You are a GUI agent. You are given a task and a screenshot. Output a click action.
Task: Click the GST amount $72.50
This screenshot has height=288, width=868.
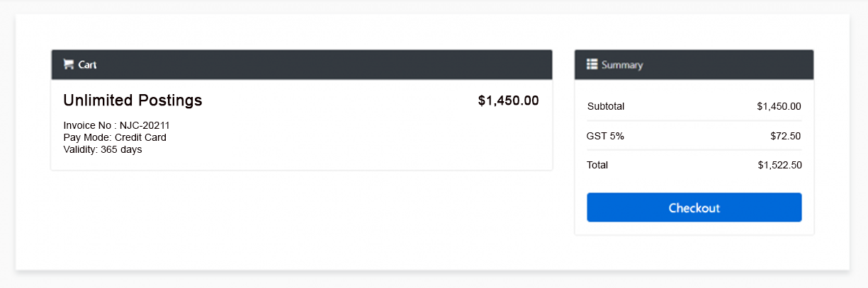(x=786, y=136)
